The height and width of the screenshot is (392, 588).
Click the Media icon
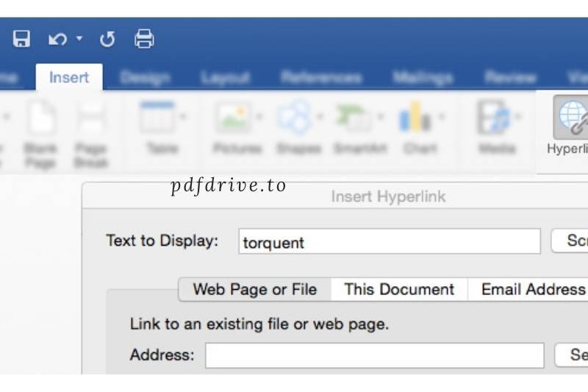[492, 117]
